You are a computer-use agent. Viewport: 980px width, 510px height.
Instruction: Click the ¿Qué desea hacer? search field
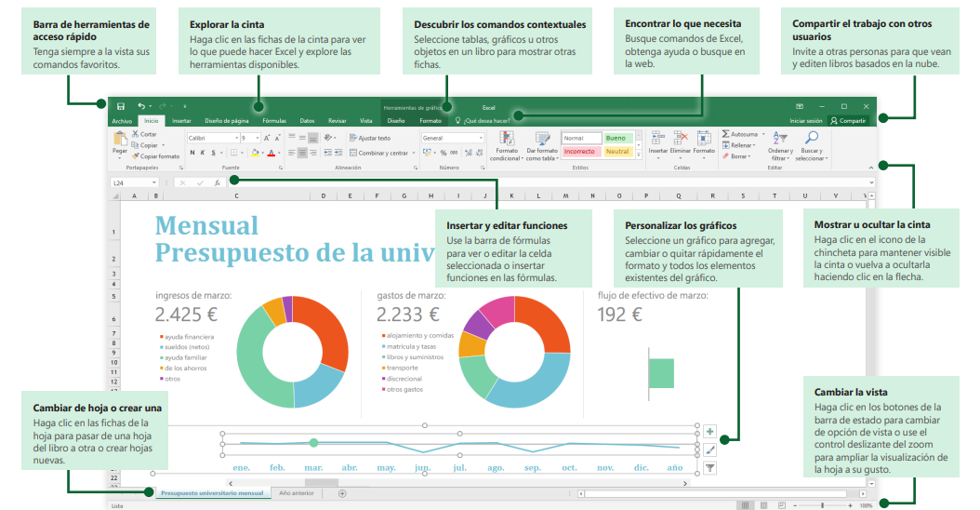(483, 121)
